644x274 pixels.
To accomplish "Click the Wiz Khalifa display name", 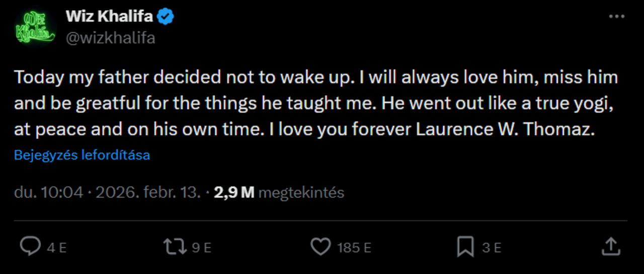I will 109,17.
